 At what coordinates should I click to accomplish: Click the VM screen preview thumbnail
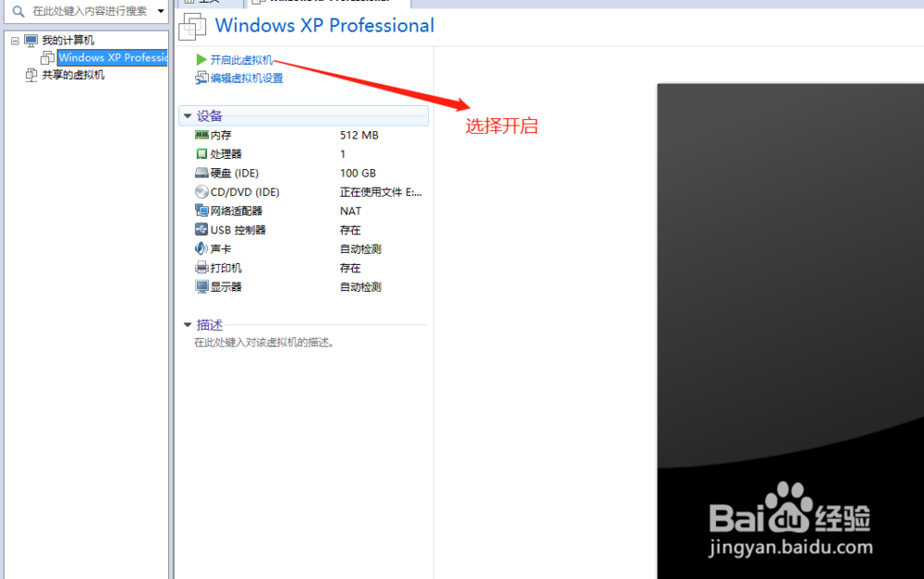click(791, 331)
